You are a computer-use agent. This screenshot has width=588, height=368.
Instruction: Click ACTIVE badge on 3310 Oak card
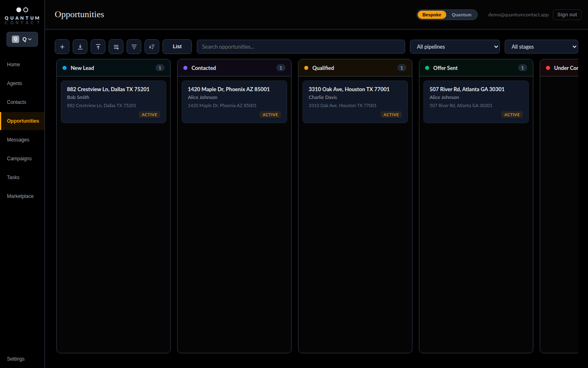tap(391, 115)
